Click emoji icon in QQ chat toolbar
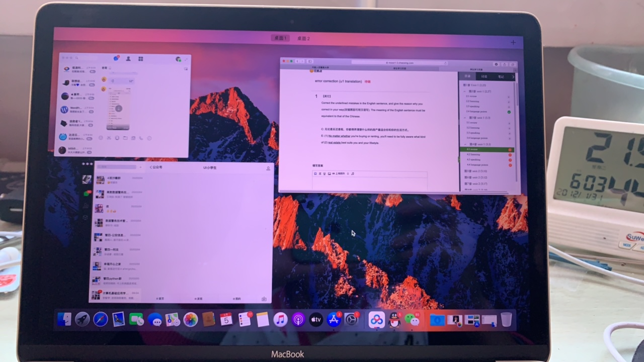The width and height of the screenshot is (644, 362). [x=101, y=138]
